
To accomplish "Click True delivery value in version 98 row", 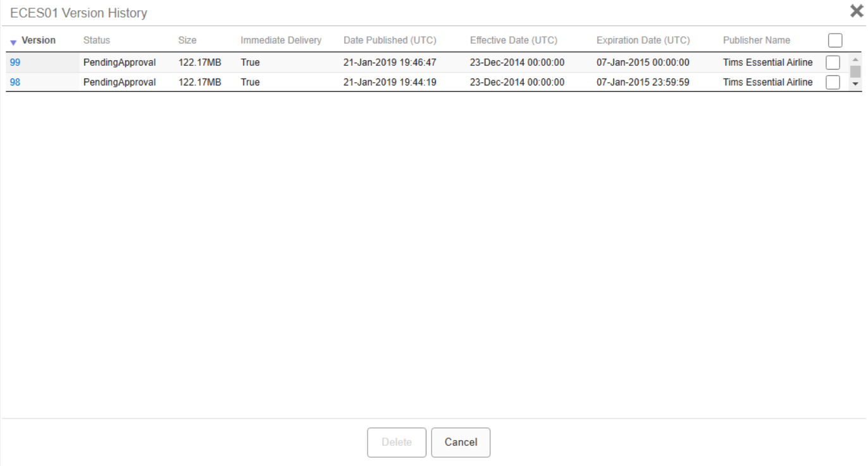I will pyautogui.click(x=250, y=82).
